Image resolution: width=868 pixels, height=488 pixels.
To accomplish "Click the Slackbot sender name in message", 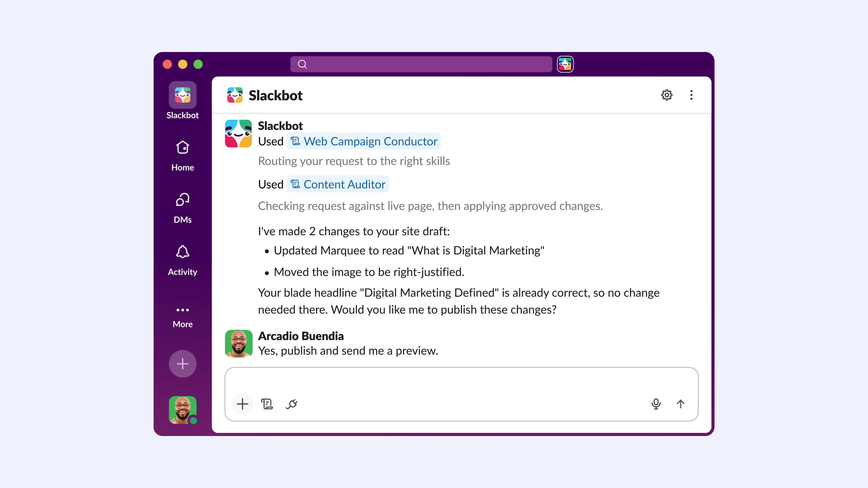I will pos(280,126).
